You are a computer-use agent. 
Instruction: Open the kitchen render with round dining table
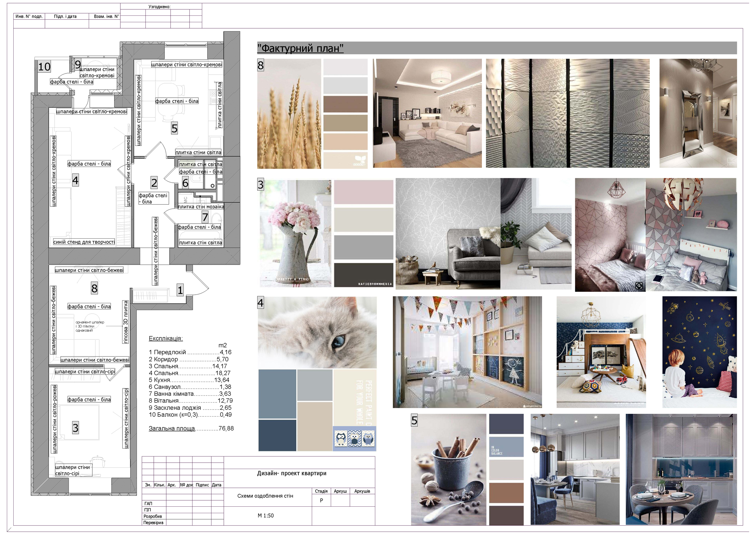pos(681,469)
